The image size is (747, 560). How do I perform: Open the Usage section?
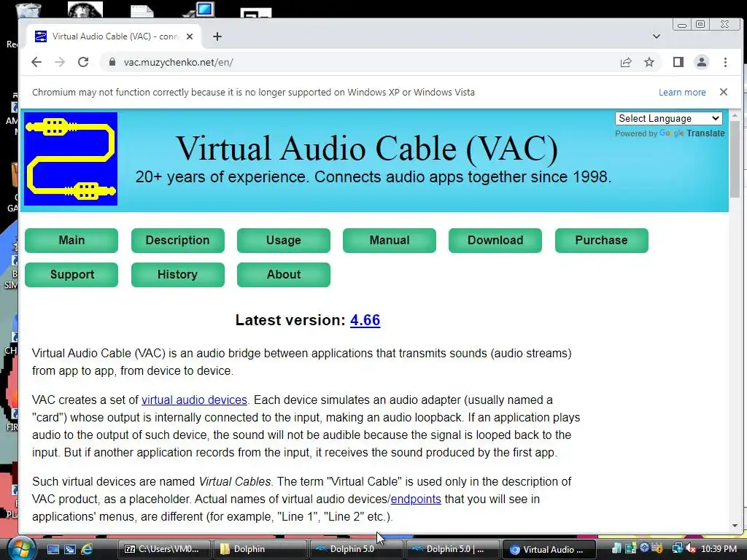tap(284, 240)
